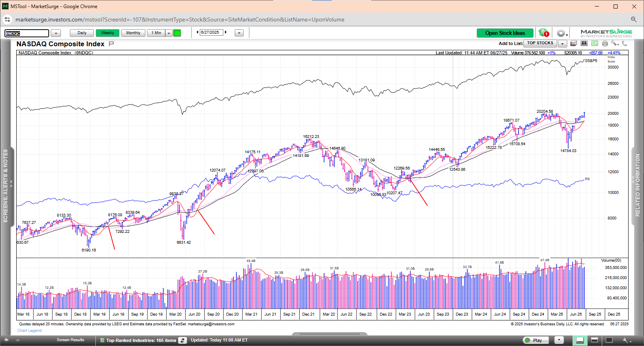This screenshot has height=346, width=644.
Task: Click the 14784.03 low price label
Action: point(568,151)
